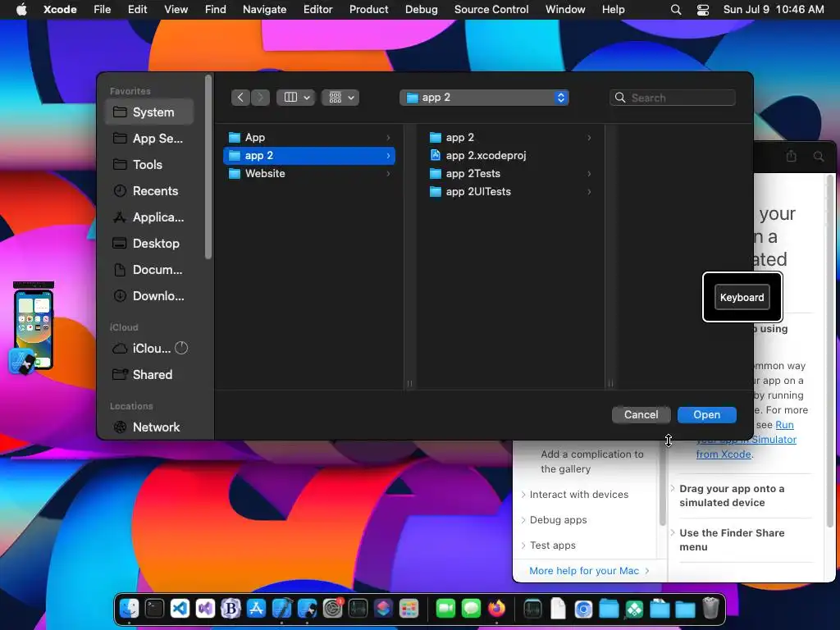Open Shortcuts from the Dock

[384, 609]
